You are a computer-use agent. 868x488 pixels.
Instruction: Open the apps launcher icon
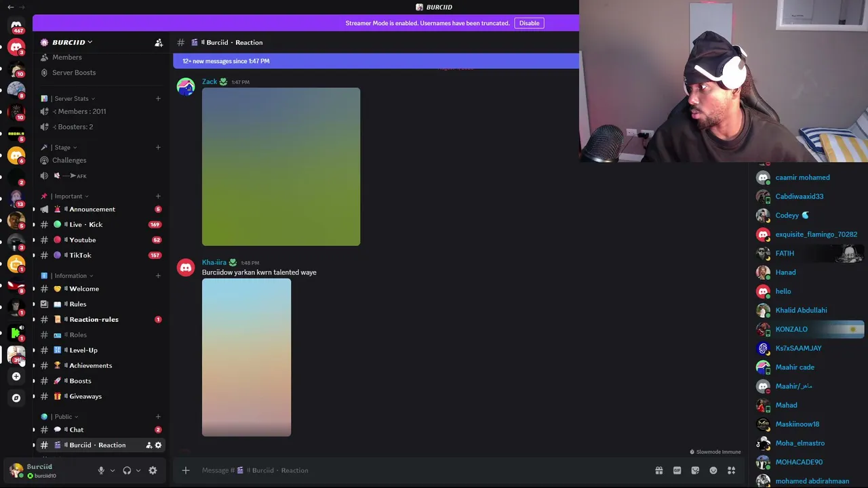[x=732, y=470]
